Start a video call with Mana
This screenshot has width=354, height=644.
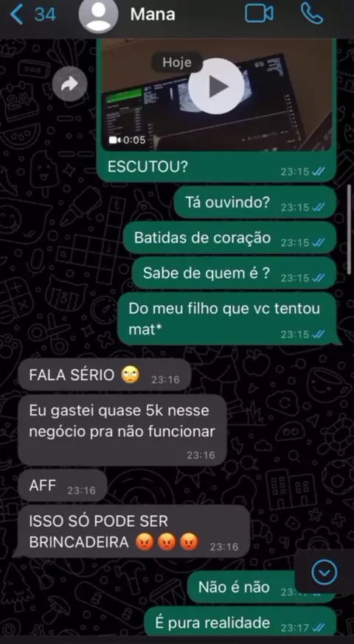point(259,13)
